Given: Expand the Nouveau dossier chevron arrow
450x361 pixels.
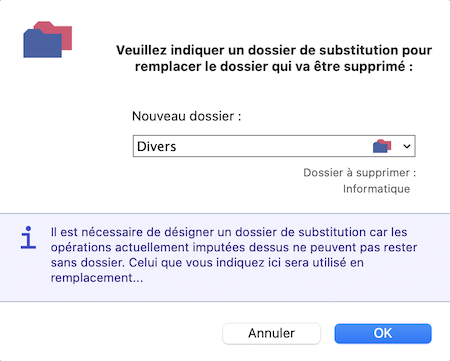Looking at the screenshot, I should tap(407, 146).
